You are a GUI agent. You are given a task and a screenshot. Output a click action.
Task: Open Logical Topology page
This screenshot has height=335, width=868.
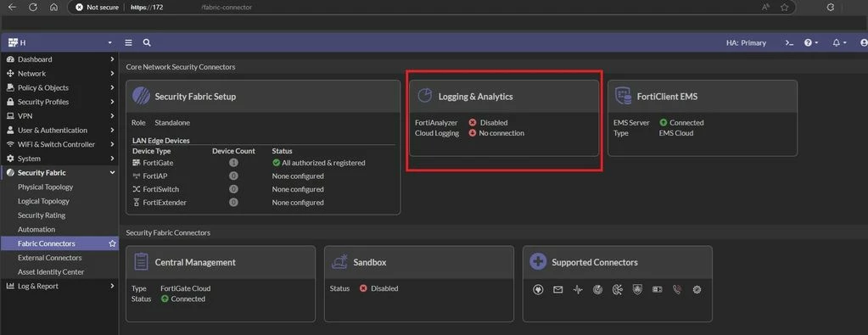(43, 201)
